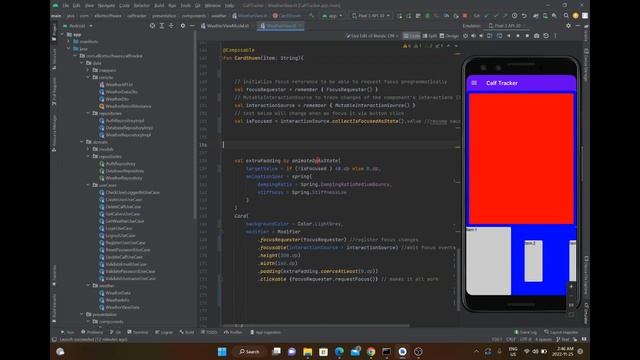The width and height of the screenshot is (640, 360).
Task: Open the hamburger menu in Calf Tracker app
Action: coord(474,83)
